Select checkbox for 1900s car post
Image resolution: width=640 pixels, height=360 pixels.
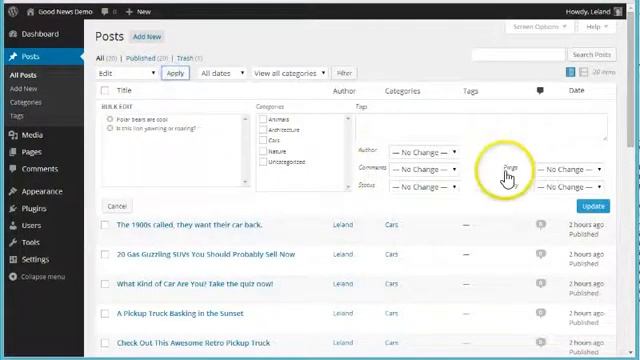point(105,224)
